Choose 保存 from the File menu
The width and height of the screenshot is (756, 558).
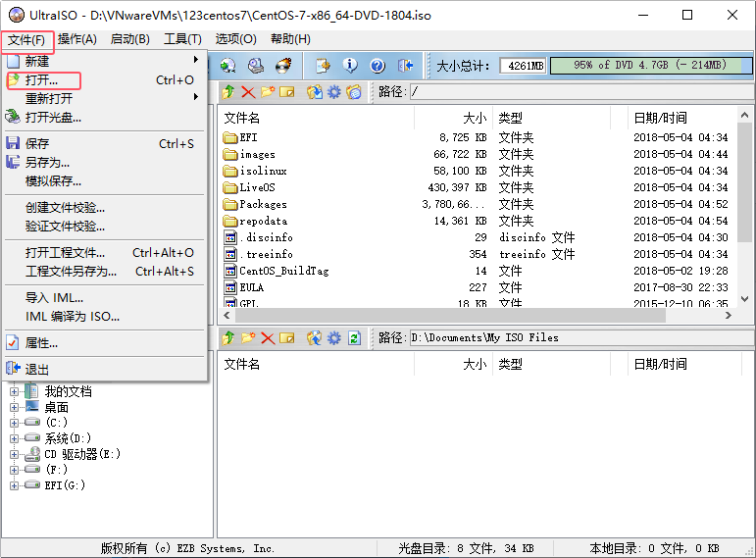point(105,144)
